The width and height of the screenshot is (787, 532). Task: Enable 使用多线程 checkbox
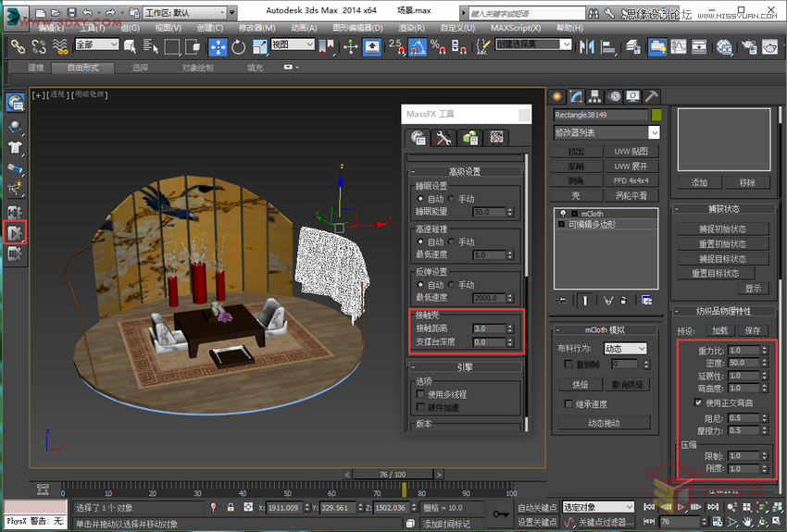420,394
